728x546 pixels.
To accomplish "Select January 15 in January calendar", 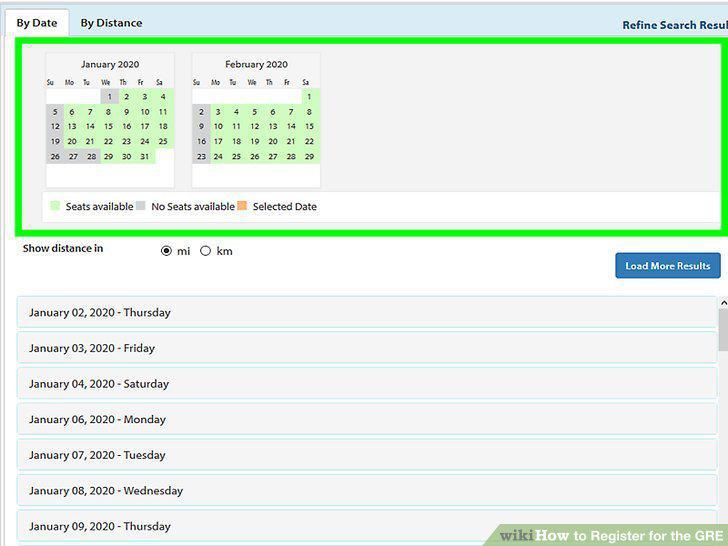I will [108, 126].
